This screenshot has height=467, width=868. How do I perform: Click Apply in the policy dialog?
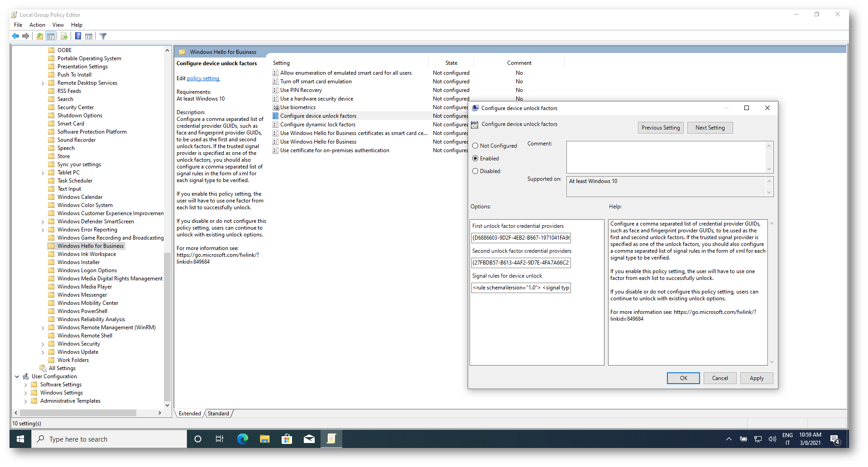757,378
